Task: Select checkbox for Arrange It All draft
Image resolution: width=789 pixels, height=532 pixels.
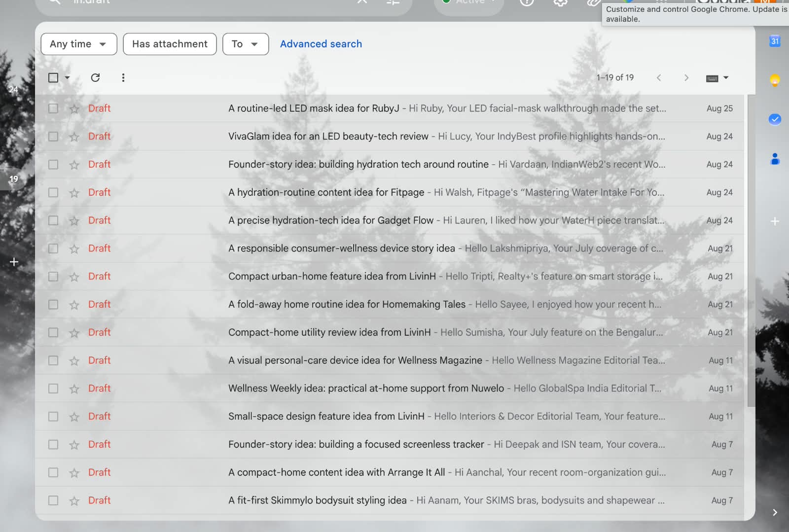Action: point(53,473)
